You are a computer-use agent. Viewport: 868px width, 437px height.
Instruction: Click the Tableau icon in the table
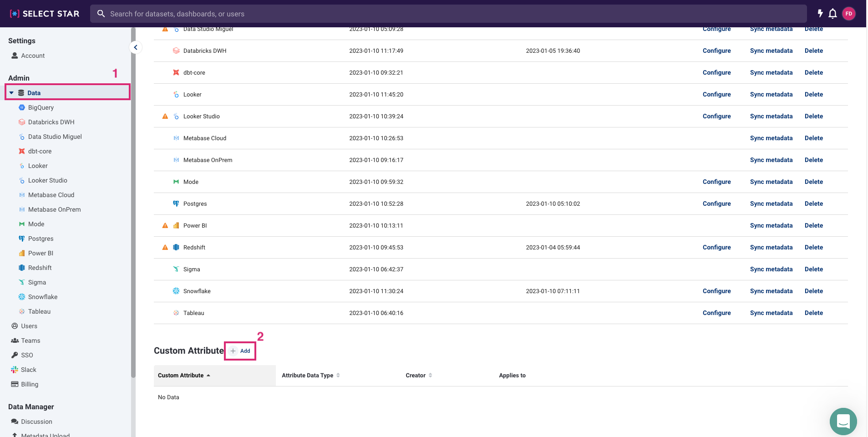click(x=176, y=313)
